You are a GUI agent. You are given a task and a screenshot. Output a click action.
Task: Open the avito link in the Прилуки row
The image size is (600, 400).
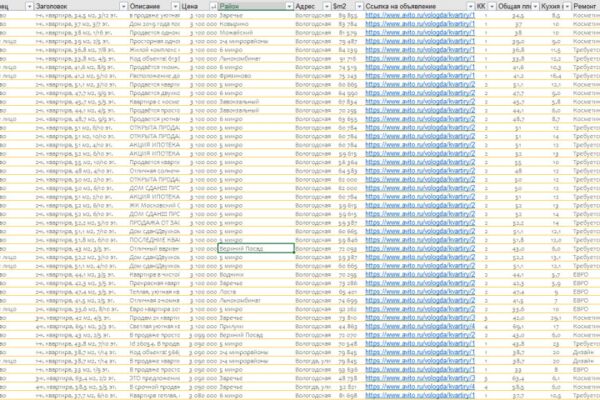click(420, 327)
